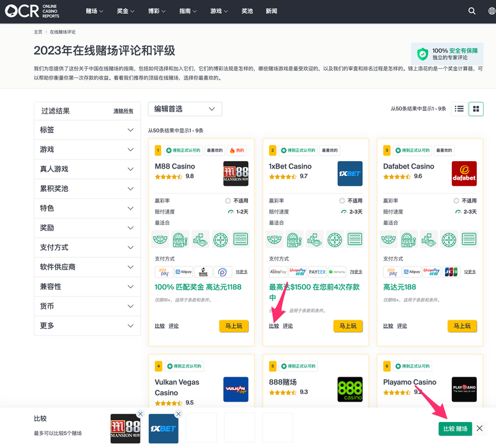Click 79更多 payment methods on 1xBet card
This screenshot has width=496, height=448.
(x=356, y=272)
